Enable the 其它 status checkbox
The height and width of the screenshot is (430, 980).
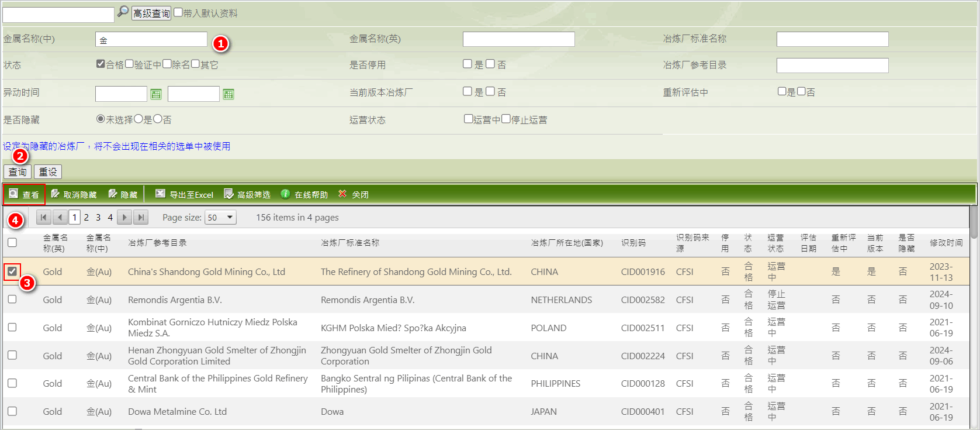[x=196, y=64]
